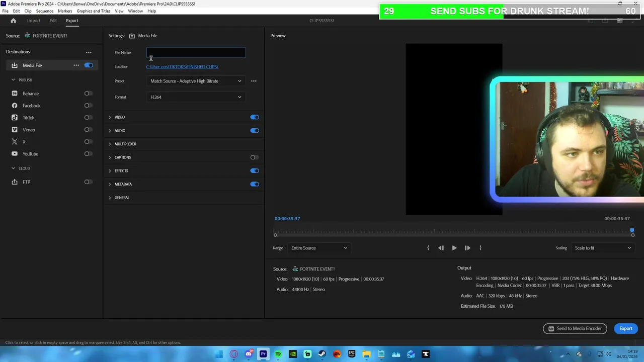The width and height of the screenshot is (644, 362).
Task: Open File Explorer from the taskbar
Action: (366, 354)
